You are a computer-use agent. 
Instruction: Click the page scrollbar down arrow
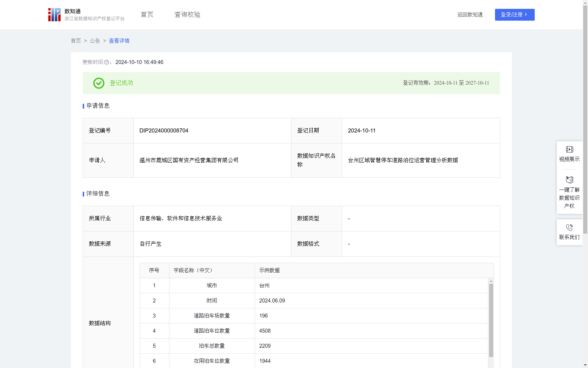pyautogui.click(x=585, y=365)
